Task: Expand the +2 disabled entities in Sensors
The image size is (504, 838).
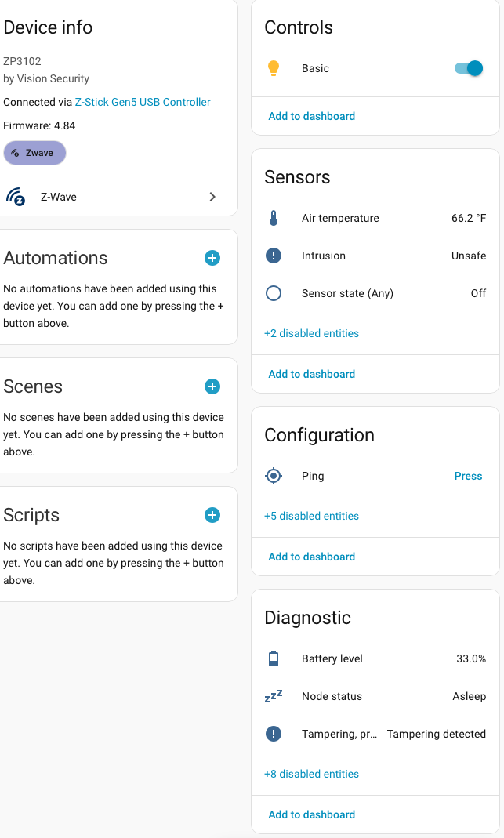Action: (311, 333)
